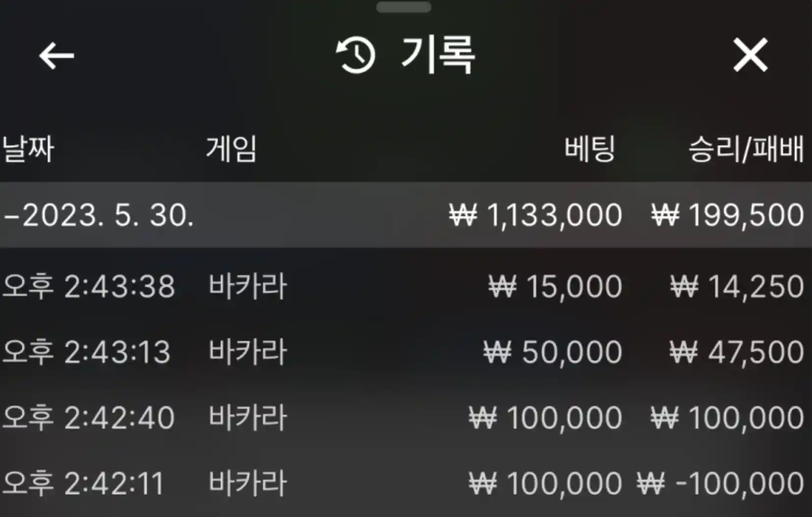812x517 pixels.
Task: Select the ₩ 1,133,000 total bet amount
Action: (x=536, y=215)
